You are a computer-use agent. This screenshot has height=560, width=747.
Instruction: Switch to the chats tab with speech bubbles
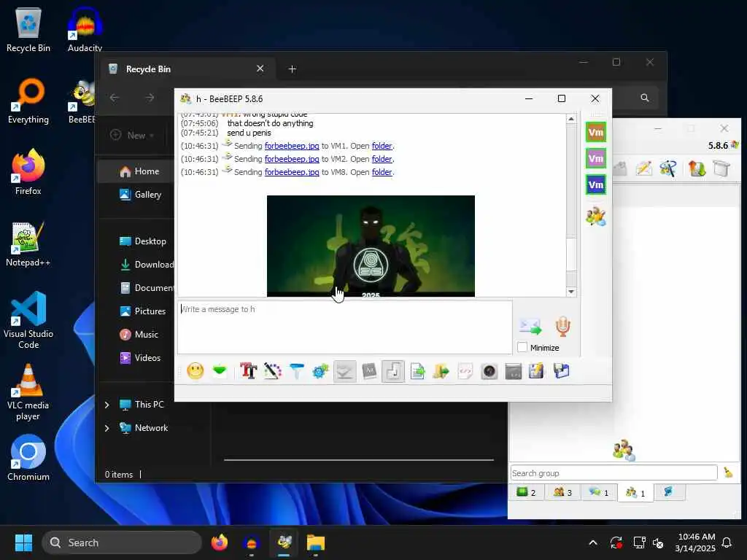(599, 492)
